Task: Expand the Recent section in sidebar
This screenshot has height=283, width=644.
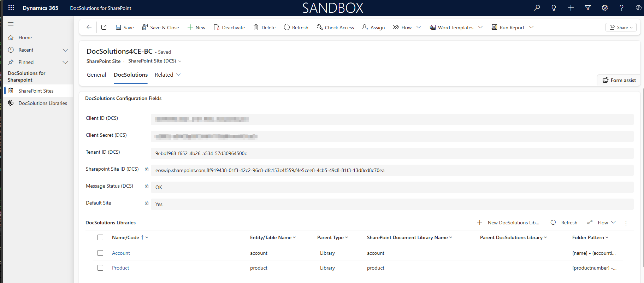Action: pyautogui.click(x=65, y=50)
